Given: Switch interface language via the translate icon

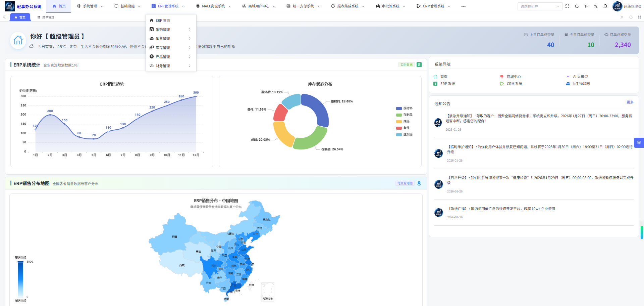Looking at the screenshot, I should click(595, 6).
